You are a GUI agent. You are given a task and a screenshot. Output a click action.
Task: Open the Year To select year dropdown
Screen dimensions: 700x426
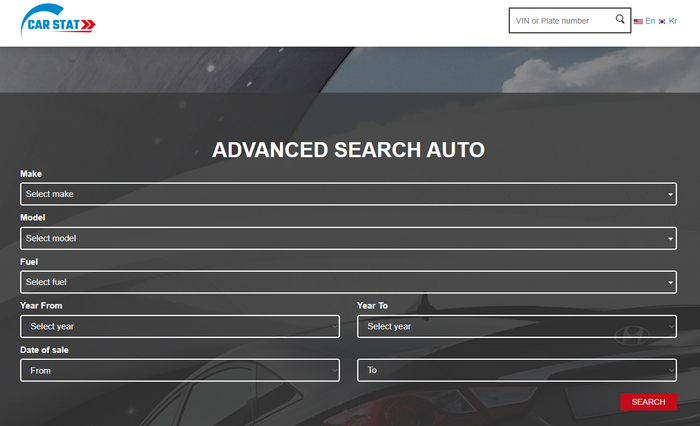[517, 326]
